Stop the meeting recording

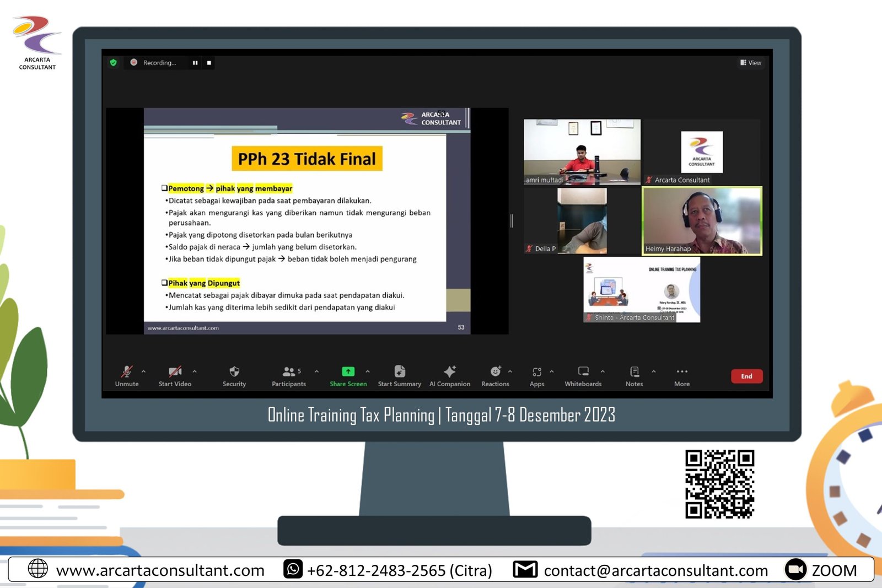[209, 63]
